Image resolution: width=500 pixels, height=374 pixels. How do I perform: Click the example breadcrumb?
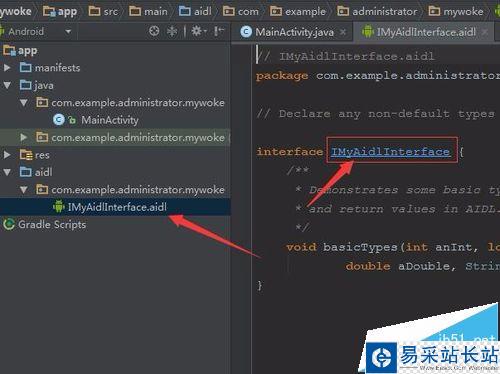pos(298,12)
